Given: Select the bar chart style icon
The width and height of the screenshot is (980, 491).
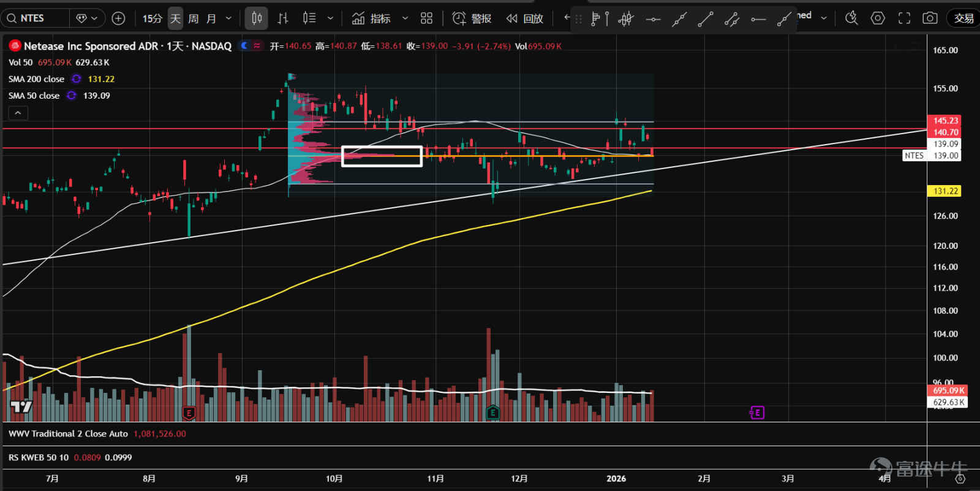Looking at the screenshot, I should coord(283,18).
